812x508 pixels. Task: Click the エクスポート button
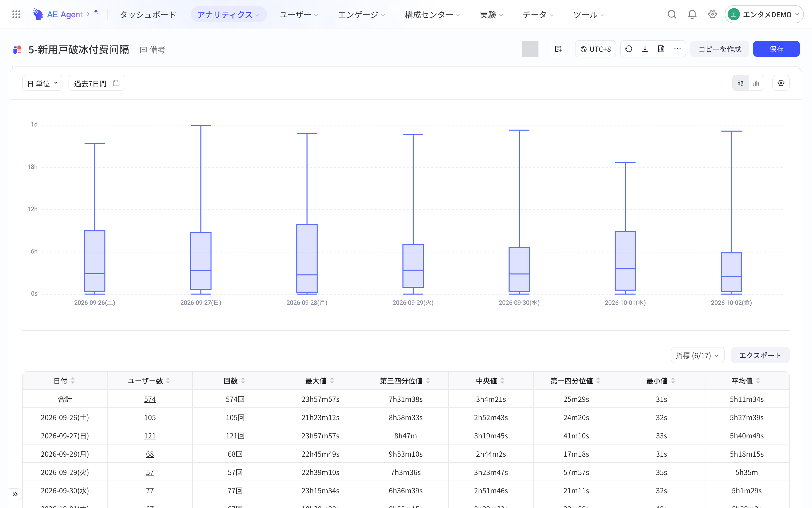pyautogui.click(x=760, y=355)
